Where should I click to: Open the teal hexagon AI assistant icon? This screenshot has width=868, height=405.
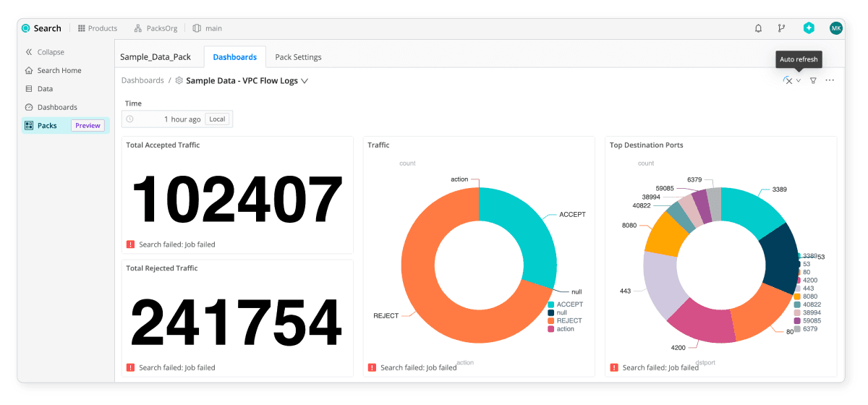point(809,28)
